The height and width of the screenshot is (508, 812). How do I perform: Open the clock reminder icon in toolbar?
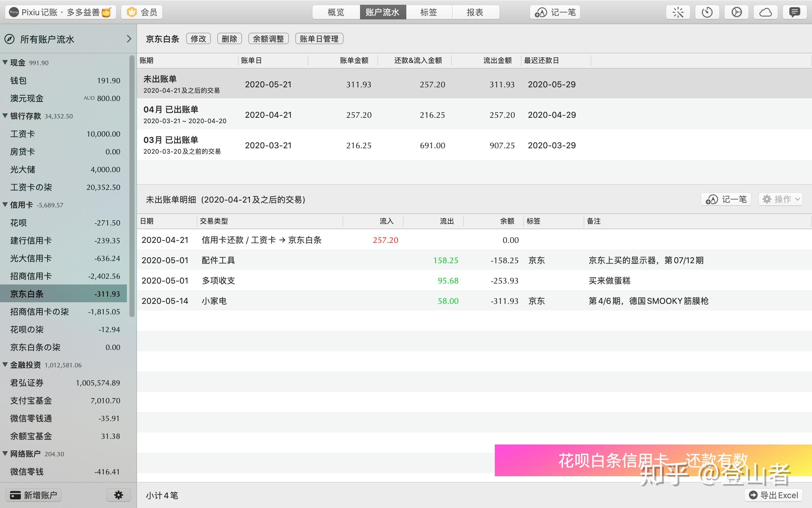coord(707,12)
